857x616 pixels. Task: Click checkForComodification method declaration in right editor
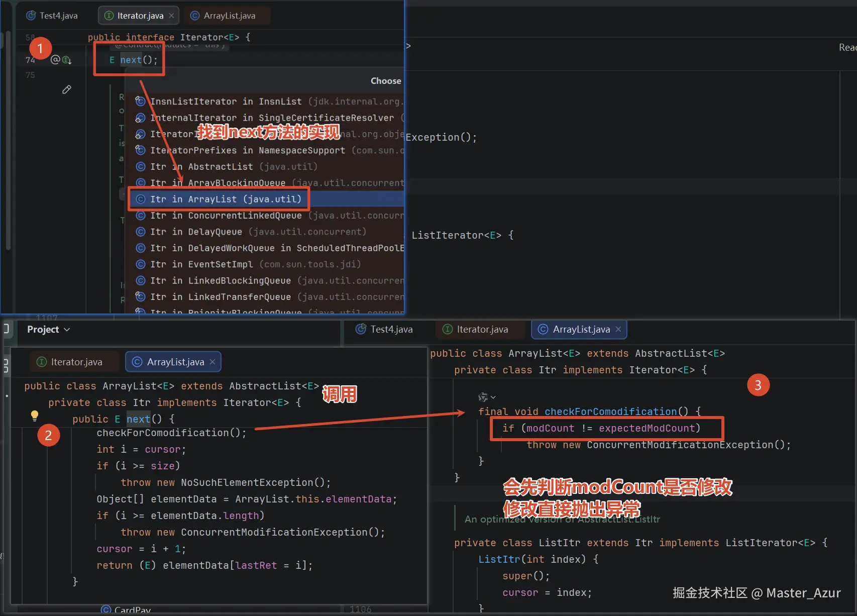[x=610, y=412]
